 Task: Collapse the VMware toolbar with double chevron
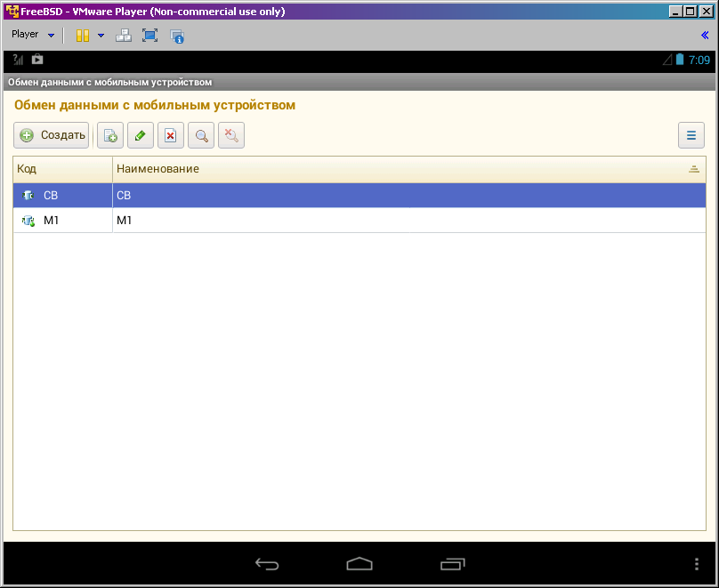pyautogui.click(x=705, y=36)
